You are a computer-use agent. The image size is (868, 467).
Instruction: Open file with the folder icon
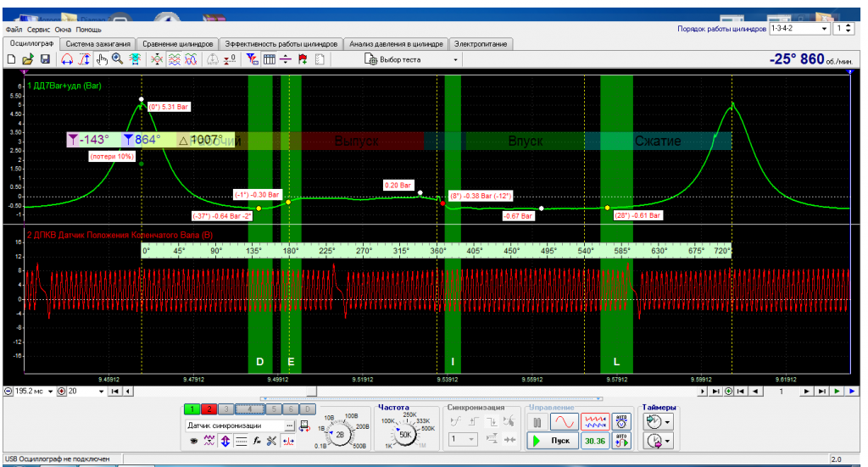(28, 59)
